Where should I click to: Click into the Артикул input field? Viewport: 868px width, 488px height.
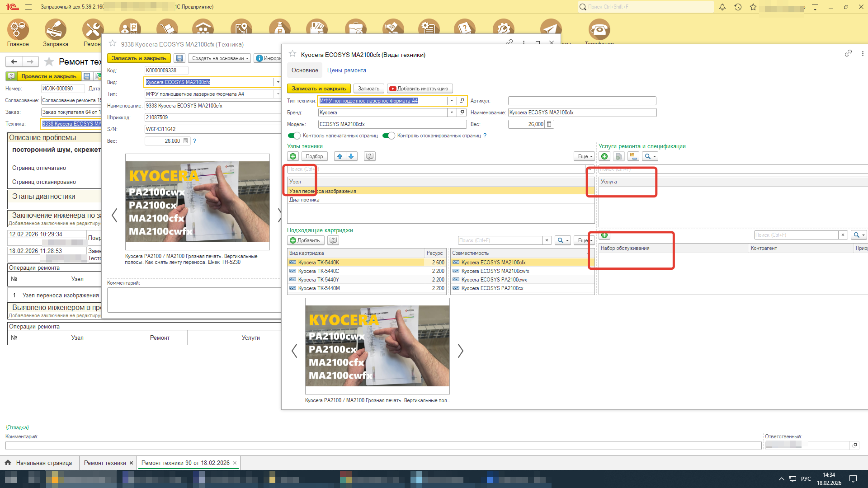(x=582, y=101)
